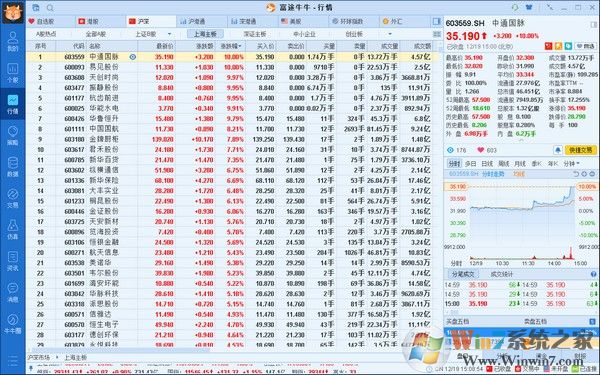Click the eye views counter 176
This screenshot has height=375, width=600.
click(457, 150)
